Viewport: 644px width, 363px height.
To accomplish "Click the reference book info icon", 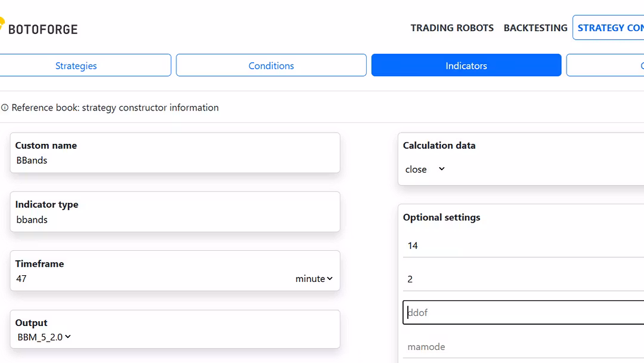I will (x=5, y=108).
